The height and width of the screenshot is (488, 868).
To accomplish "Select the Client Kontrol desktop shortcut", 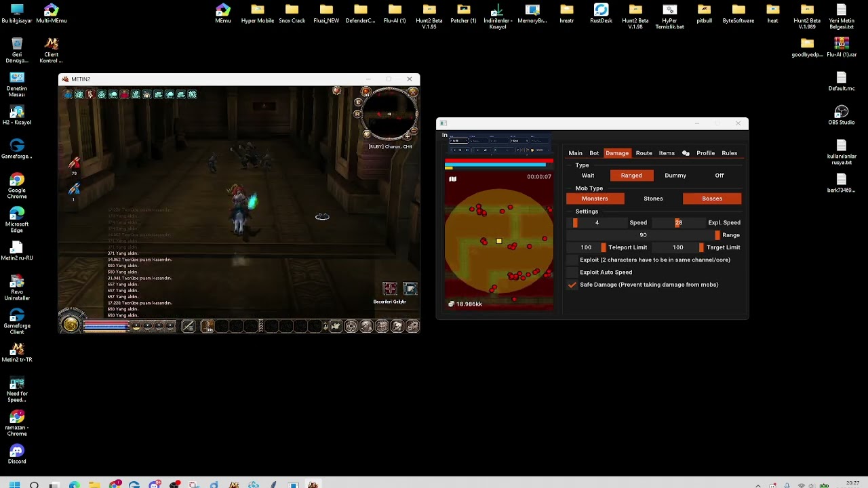I will coord(51,51).
